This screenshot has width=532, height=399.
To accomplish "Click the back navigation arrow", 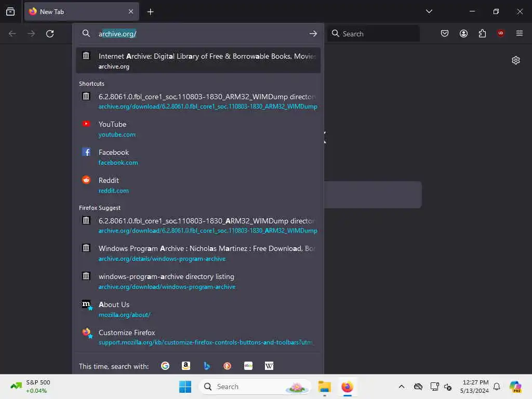I will tap(12, 34).
